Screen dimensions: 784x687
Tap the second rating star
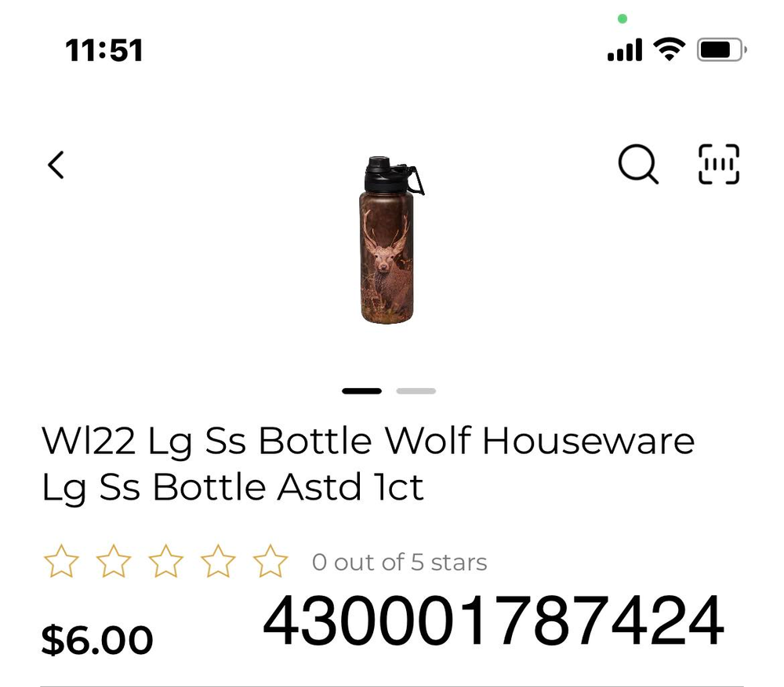[x=114, y=561]
